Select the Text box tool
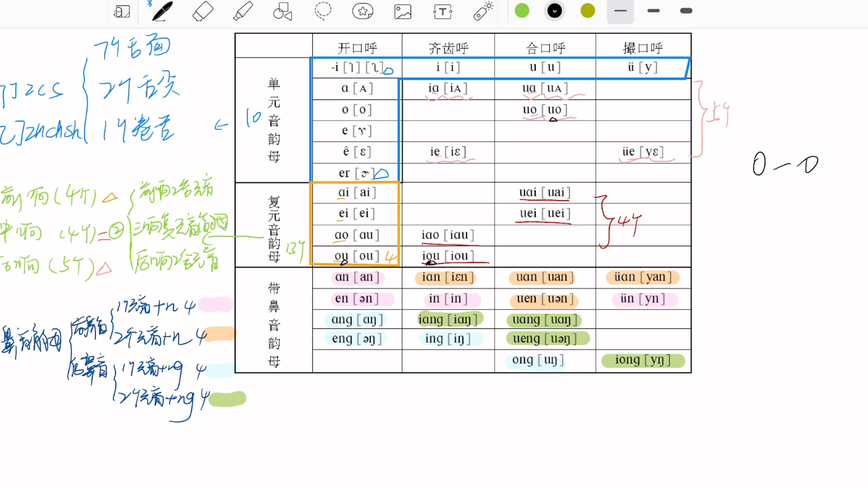 tap(442, 11)
